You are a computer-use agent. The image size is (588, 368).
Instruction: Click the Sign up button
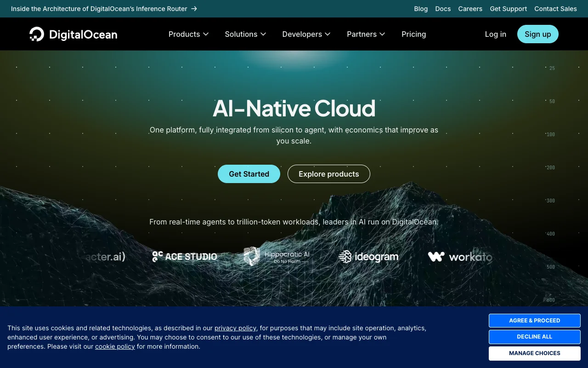coord(538,34)
